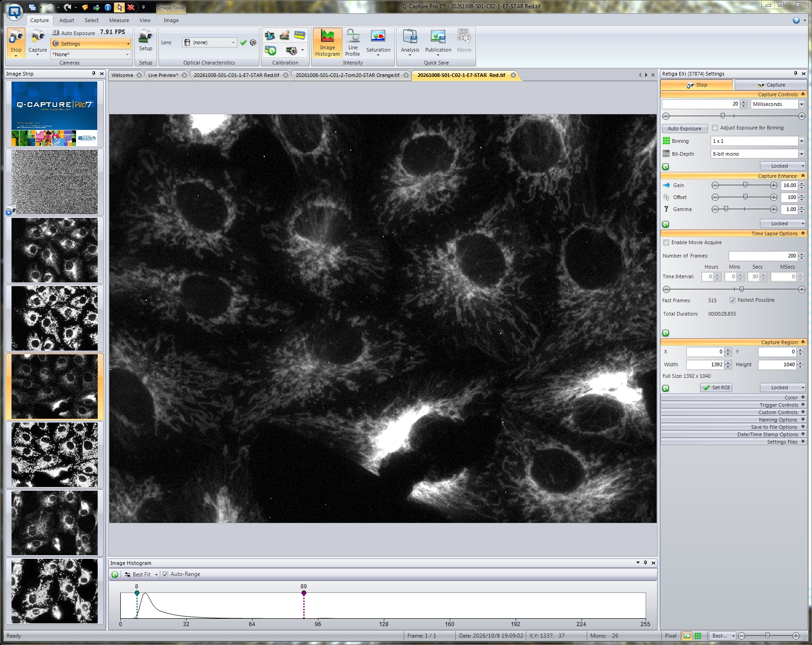The width and height of the screenshot is (812, 645).
Task: Click the Auto Exposure button in settings panel
Action: coord(684,129)
